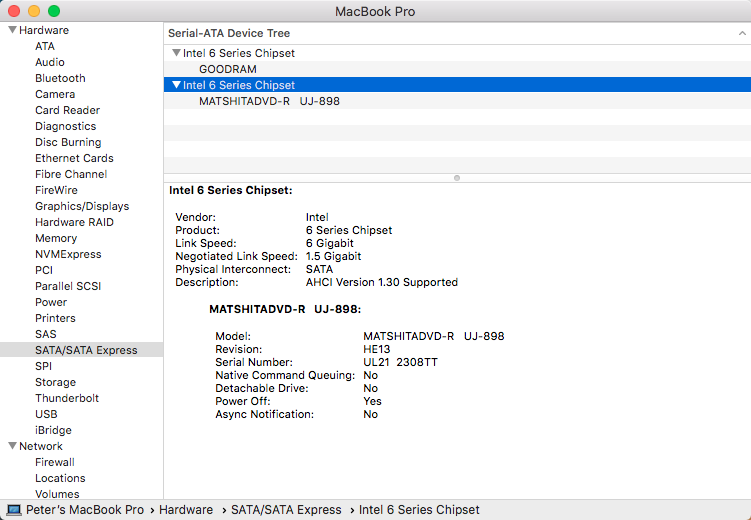Click Hardware in the bottom path bar
This screenshot has height=520, width=751.
coord(186,510)
